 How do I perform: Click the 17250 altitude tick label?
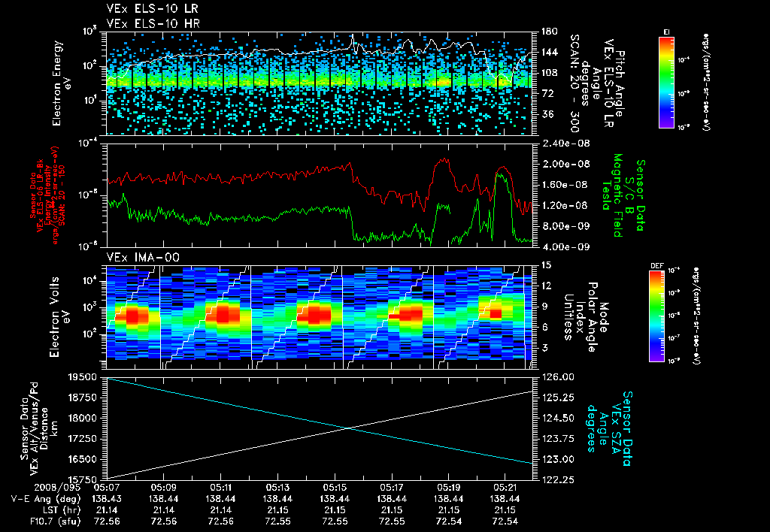click(x=83, y=439)
